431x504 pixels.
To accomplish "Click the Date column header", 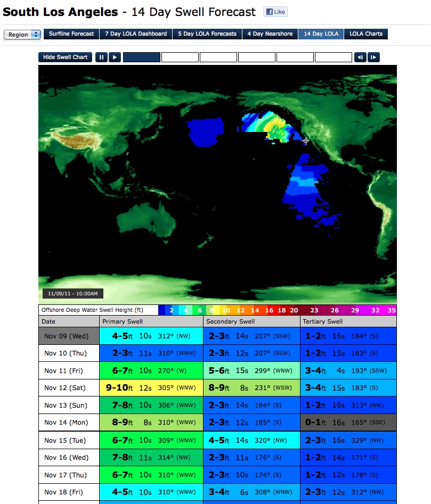I will click(x=69, y=321).
